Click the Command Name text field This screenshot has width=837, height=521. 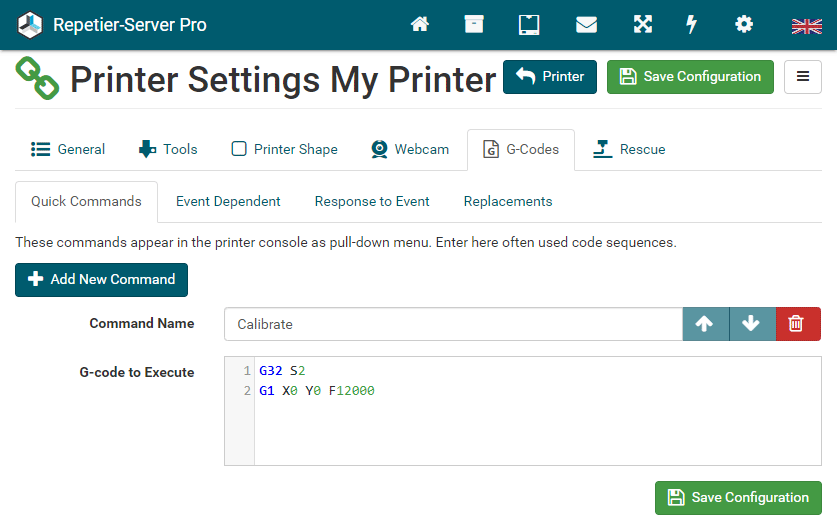click(453, 324)
